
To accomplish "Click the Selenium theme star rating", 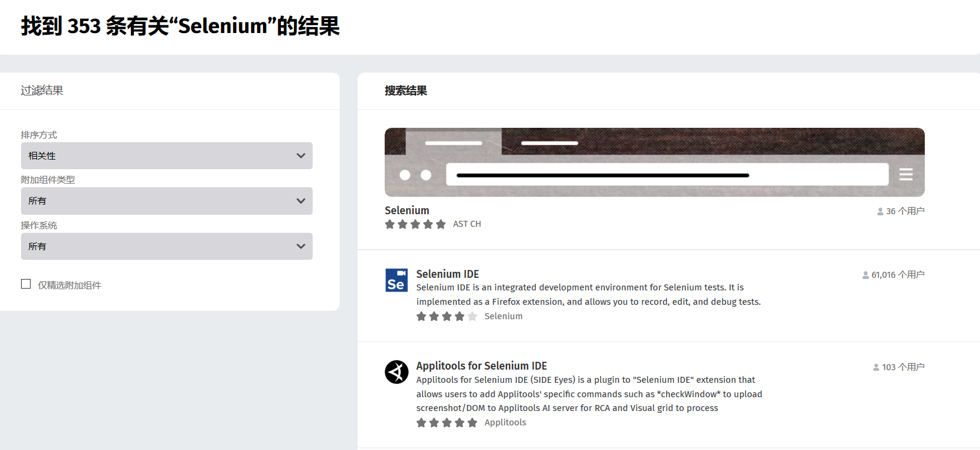I will click(x=415, y=224).
